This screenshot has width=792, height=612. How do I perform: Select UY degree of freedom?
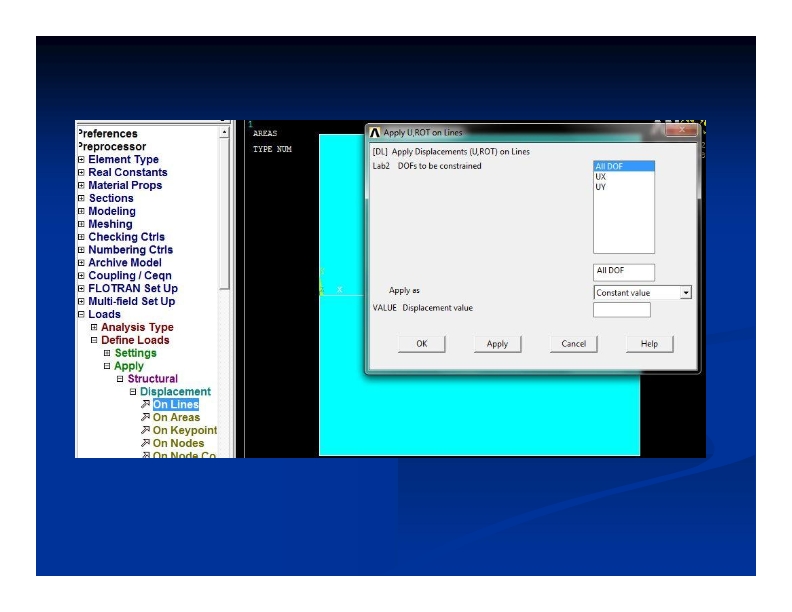point(601,186)
